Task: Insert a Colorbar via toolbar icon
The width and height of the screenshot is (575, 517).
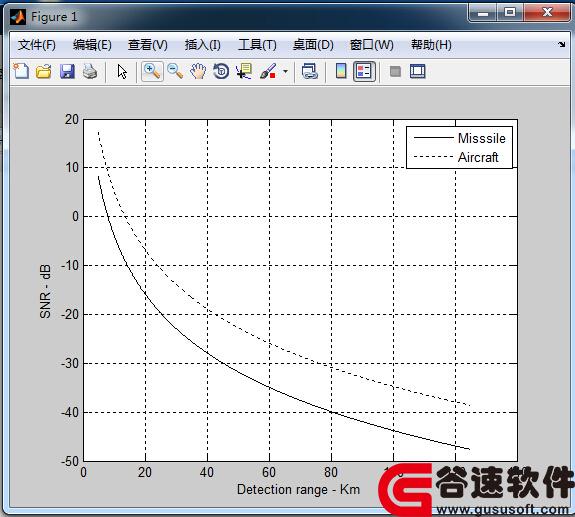Action: click(x=341, y=71)
